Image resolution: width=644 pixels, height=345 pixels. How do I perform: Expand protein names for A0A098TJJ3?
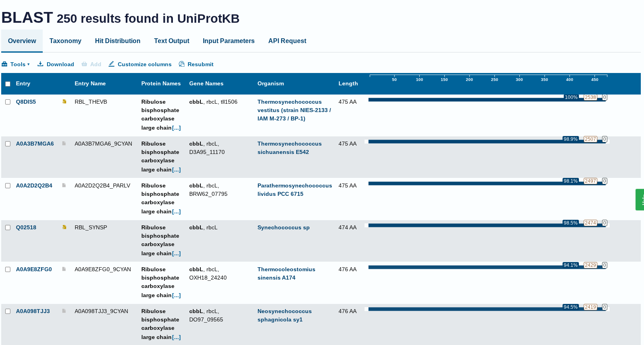tap(176, 337)
